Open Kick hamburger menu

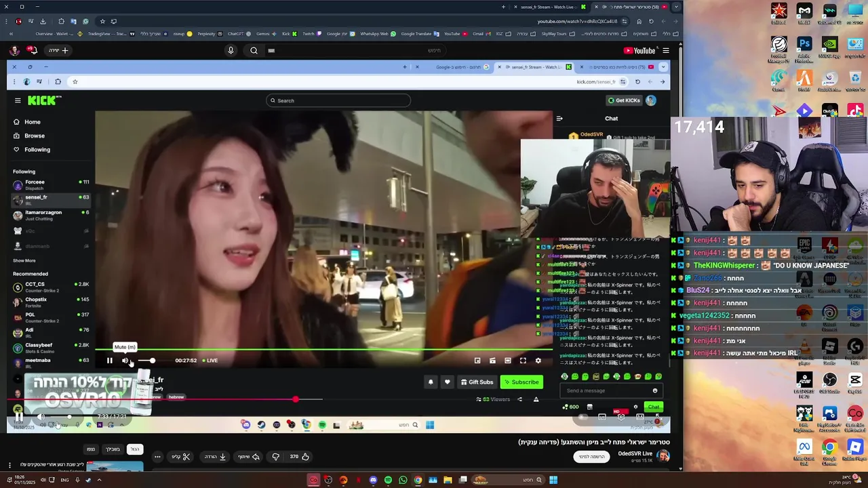(18, 100)
